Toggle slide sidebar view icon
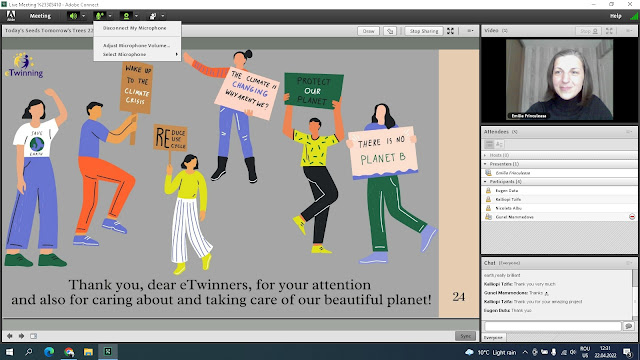This screenshot has width=640, height=360. [x=33, y=336]
